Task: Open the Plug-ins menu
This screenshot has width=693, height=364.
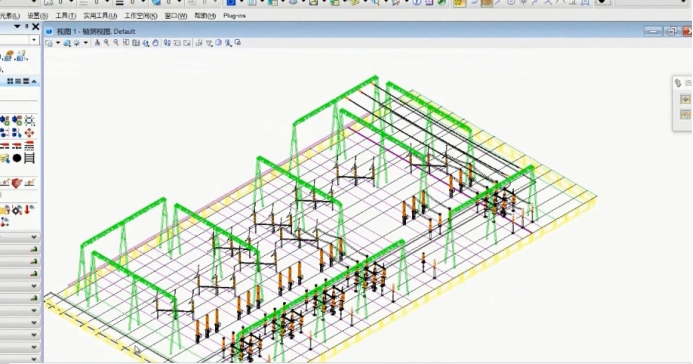Action: (x=234, y=15)
